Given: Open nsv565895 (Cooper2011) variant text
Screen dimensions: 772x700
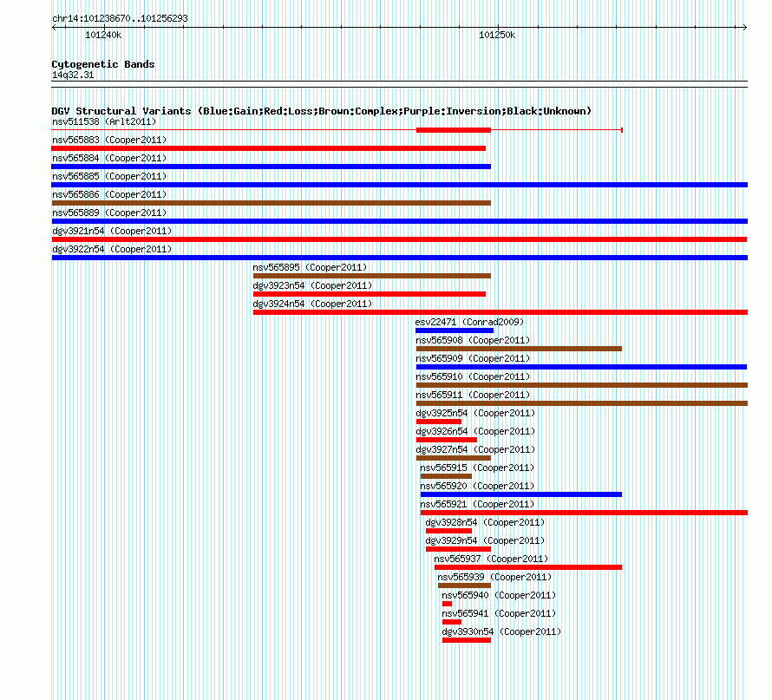Looking at the screenshot, I should (x=310, y=267).
